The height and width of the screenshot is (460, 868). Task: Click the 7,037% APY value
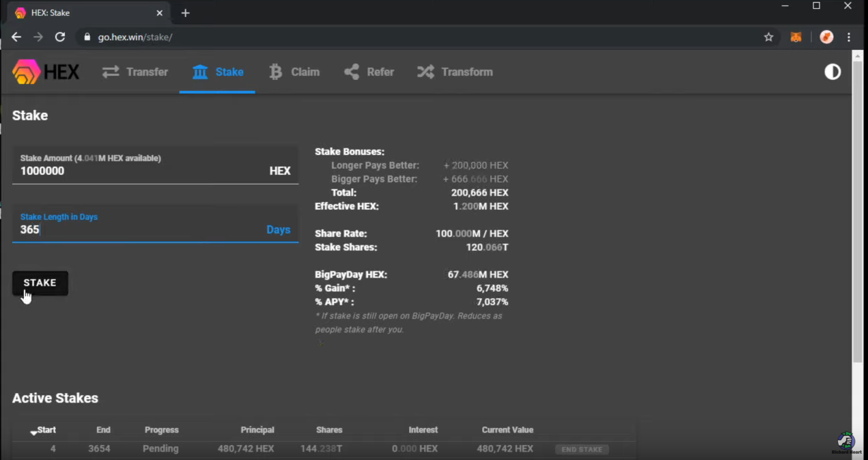coord(492,302)
